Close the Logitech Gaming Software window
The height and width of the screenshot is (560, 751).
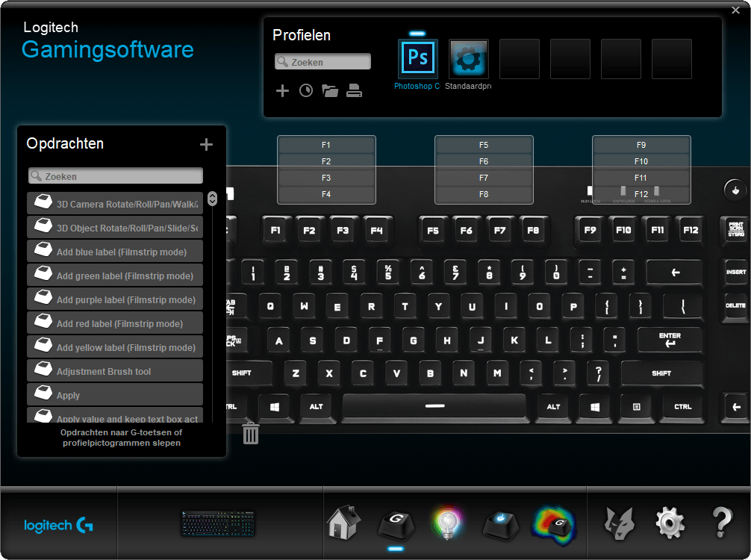click(735, 10)
